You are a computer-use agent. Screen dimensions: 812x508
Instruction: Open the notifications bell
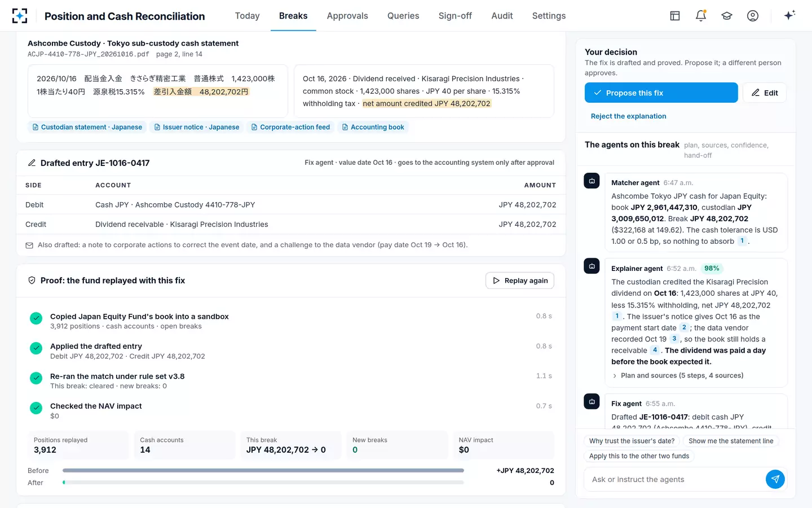(x=701, y=16)
